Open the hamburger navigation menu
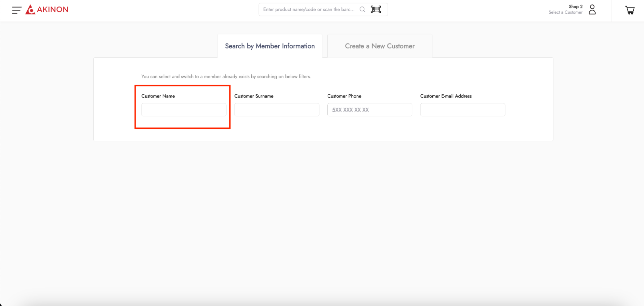 (x=16, y=10)
